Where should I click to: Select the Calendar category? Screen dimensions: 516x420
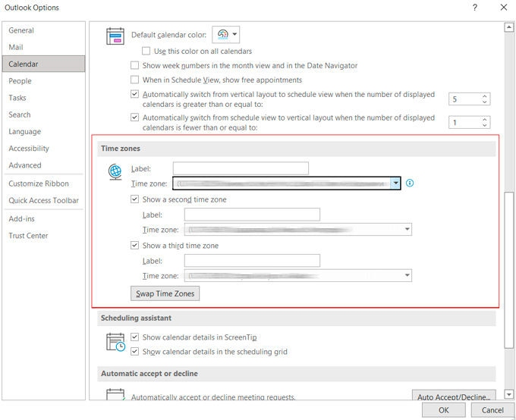point(43,64)
